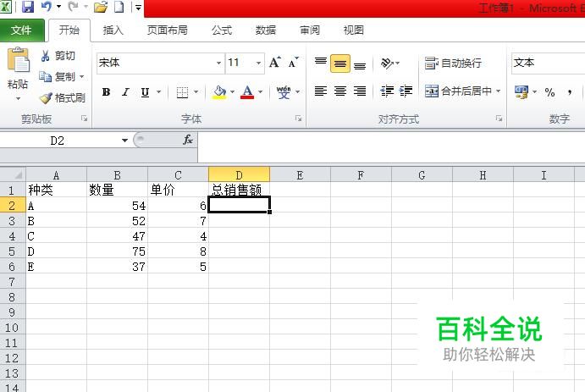The height and width of the screenshot is (392, 585).
Task: Click the Percent Style icon
Action: [x=549, y=92]
